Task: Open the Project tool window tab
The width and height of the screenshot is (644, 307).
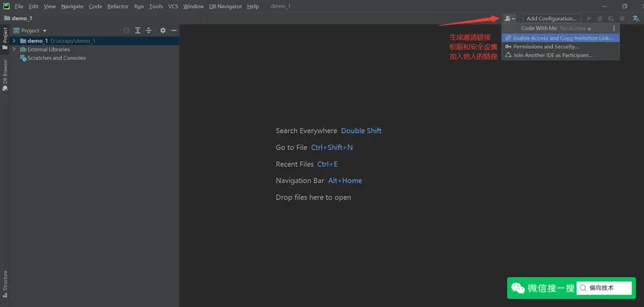Action: [x=5, y=39]
